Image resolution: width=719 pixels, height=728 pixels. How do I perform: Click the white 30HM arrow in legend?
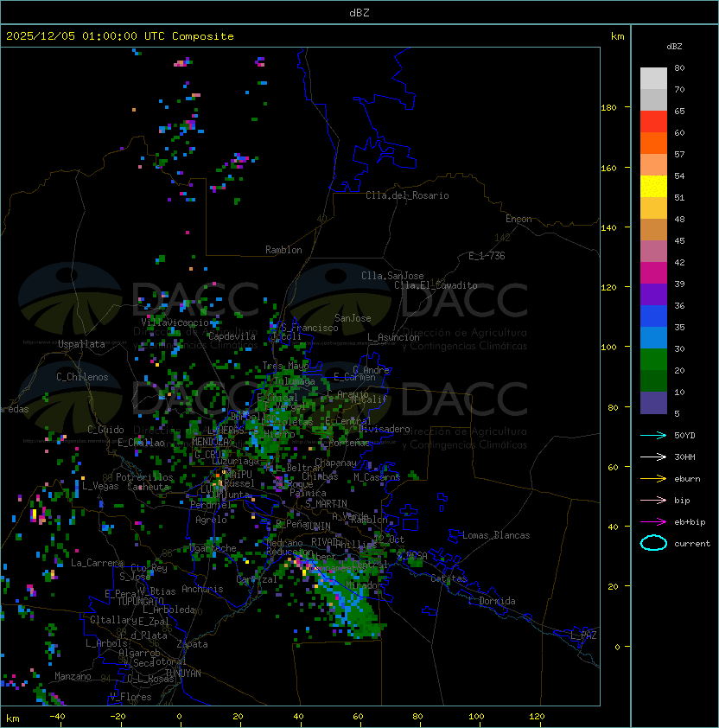point(653,457)
